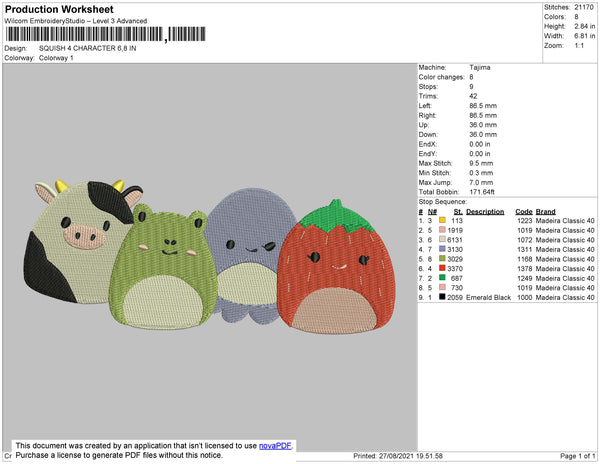Click the Width value '6.81 in'

click(584, 36)
